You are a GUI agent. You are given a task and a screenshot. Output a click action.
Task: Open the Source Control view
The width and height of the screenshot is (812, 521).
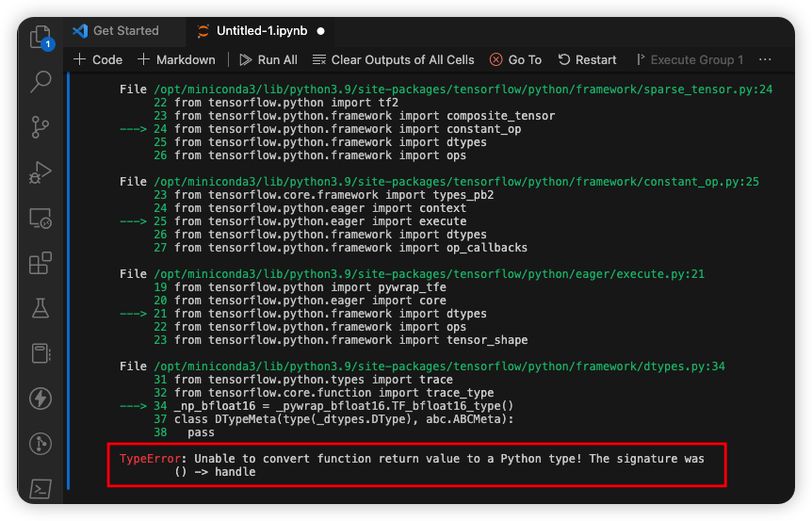point(41,127)
